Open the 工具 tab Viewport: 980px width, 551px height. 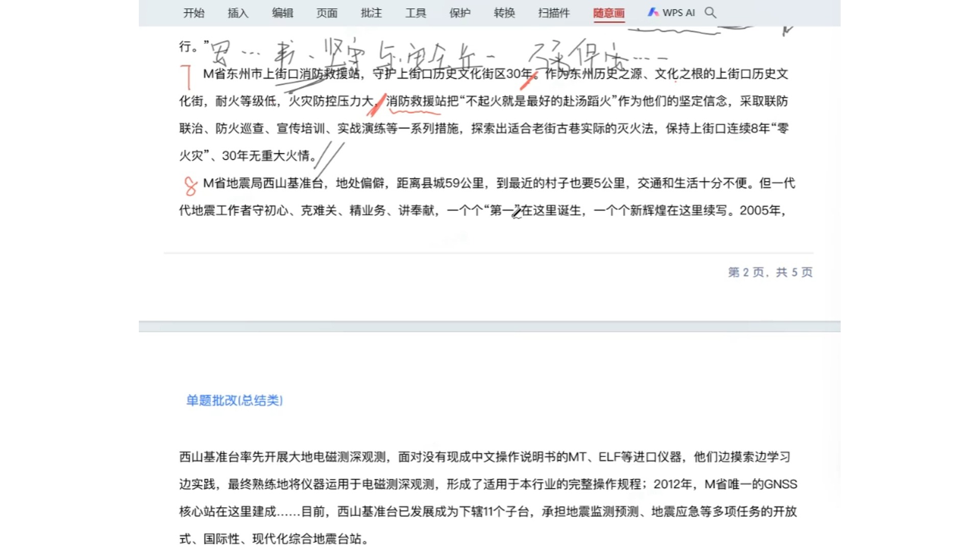(x=415, y=13)
